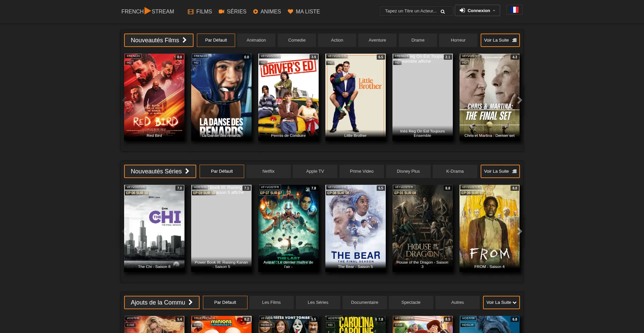Open the Little Brother movie poster

pyautogui.click(x=356, y=97)
